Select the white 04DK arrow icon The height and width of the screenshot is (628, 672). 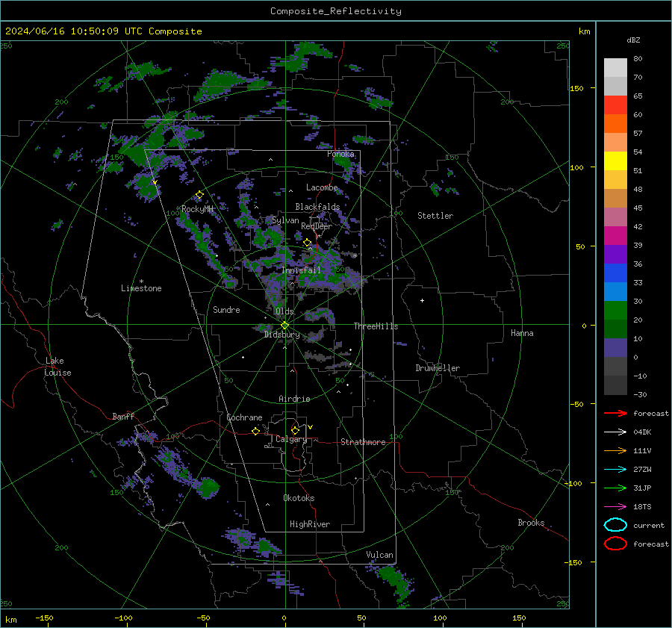[x=615, y=432]
